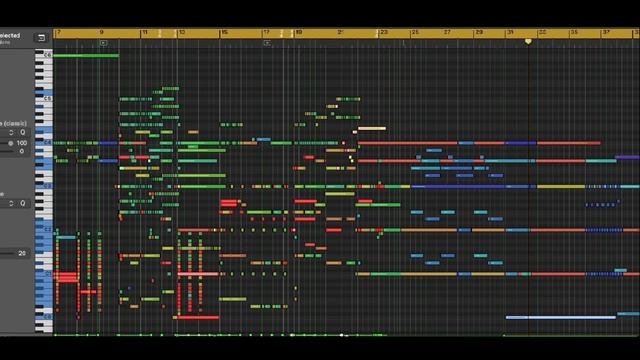The width and height of the screenshot is (640, 360).
Task: Click the 20 value field
Action: pyautogui.click(x=22, y=253)
